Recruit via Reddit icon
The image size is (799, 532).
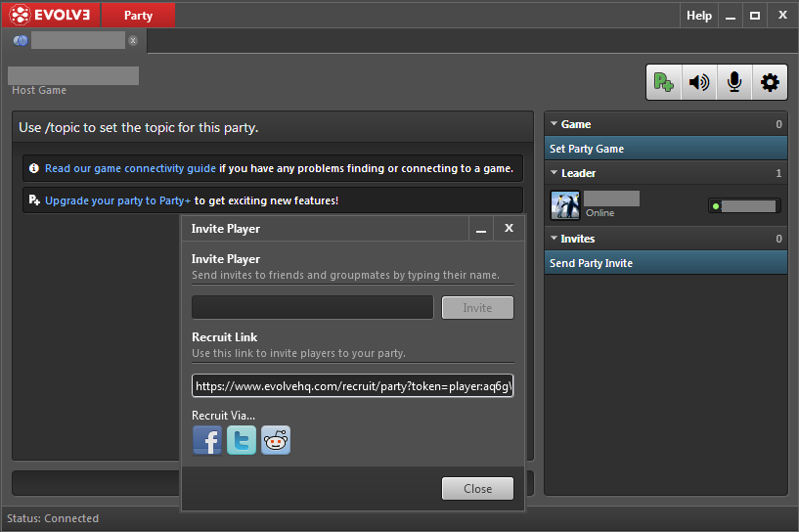276,440
